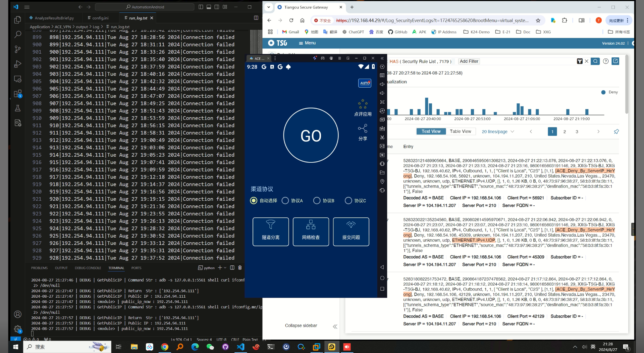Select the 协议A radio button

pos(285,201)
